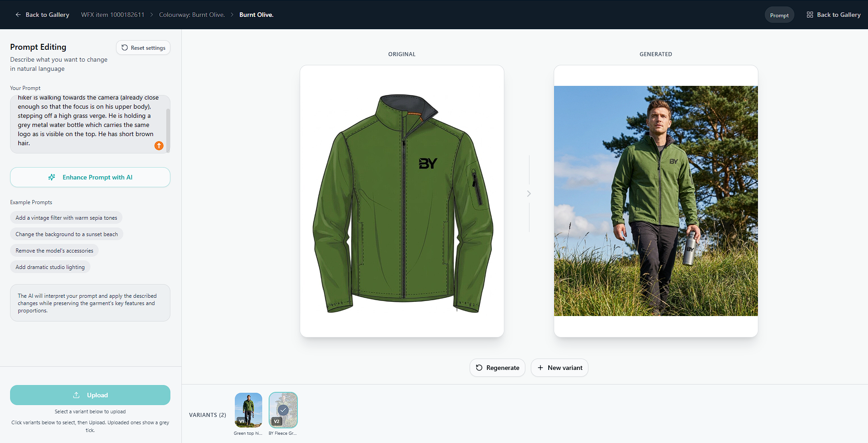Choose 'Add dramatic studio lighting' example
Viewport: 868px width, 443px height.
pos(50,267)
